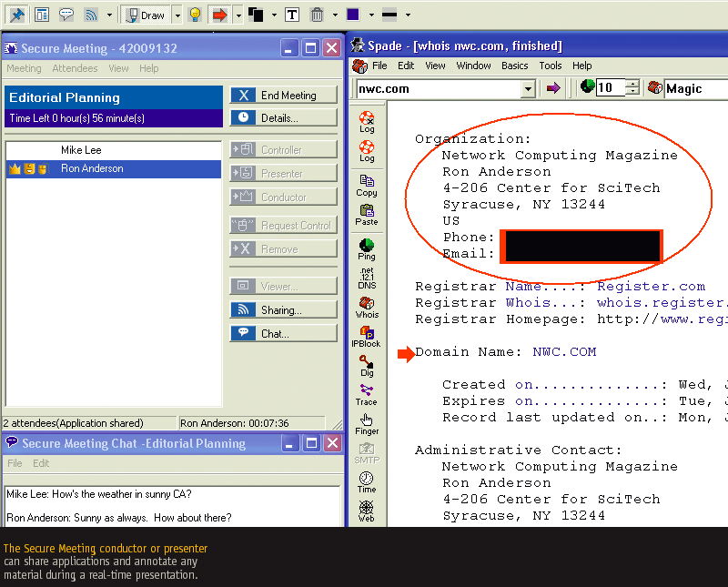
Task: Select the Text annotation tool
Action: pyautogui.click(x=292, y=15)
